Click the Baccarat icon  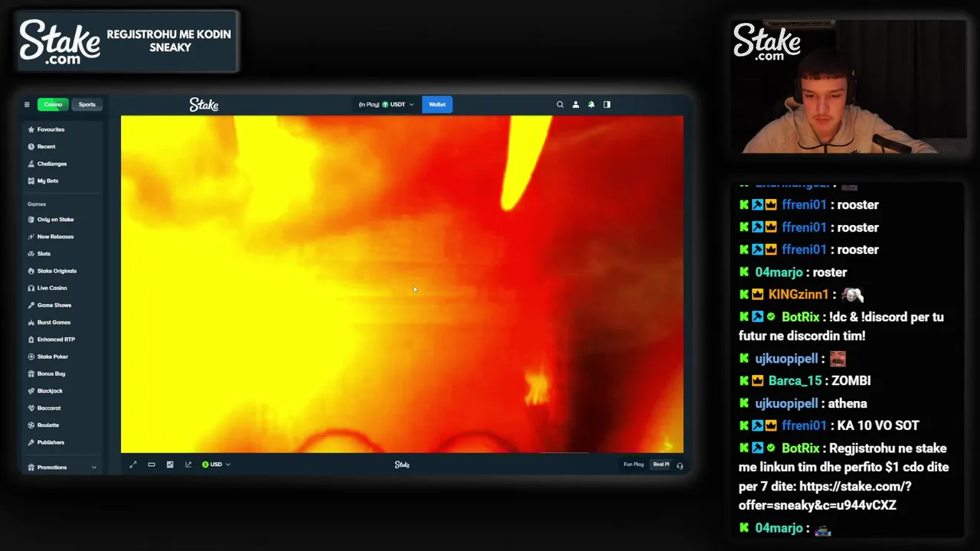pos(31,408)
